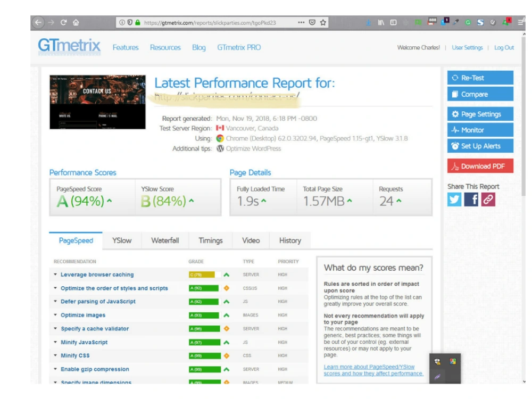Click the downloads arrow toolbar icon
The image size is (532, 399).
point(369,23)
